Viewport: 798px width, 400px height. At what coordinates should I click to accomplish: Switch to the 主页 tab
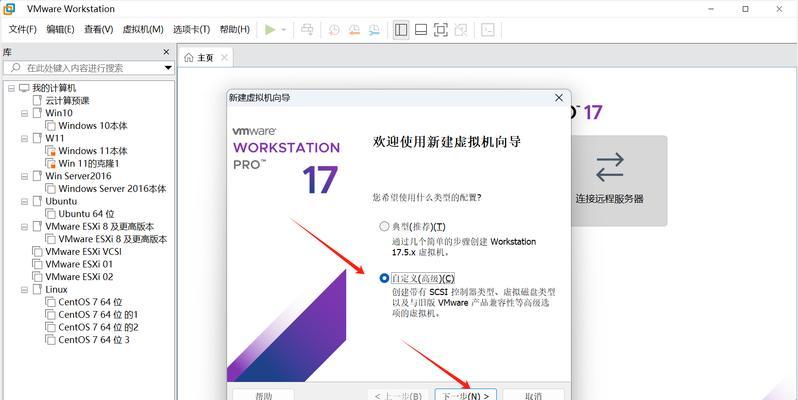pos(205,58)
